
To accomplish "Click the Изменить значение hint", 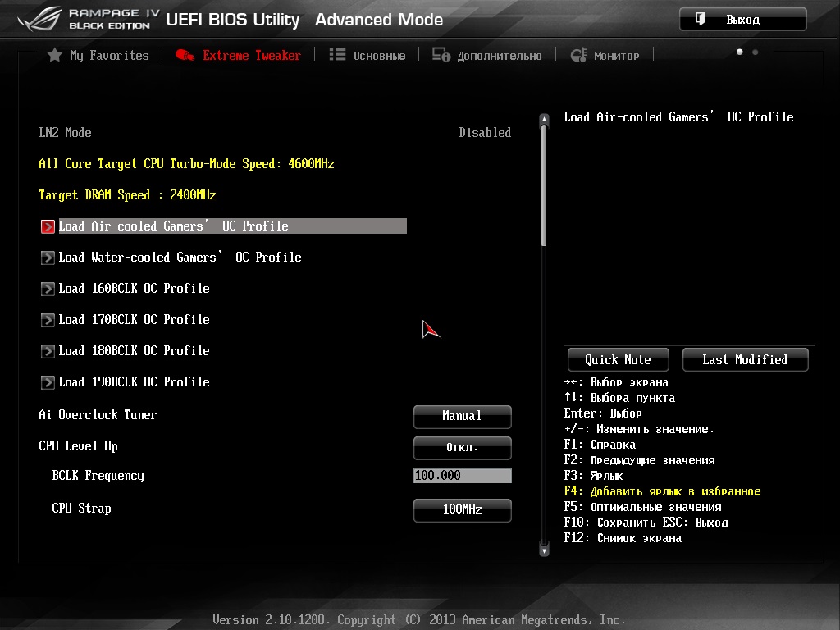I will tap(639, 429).
